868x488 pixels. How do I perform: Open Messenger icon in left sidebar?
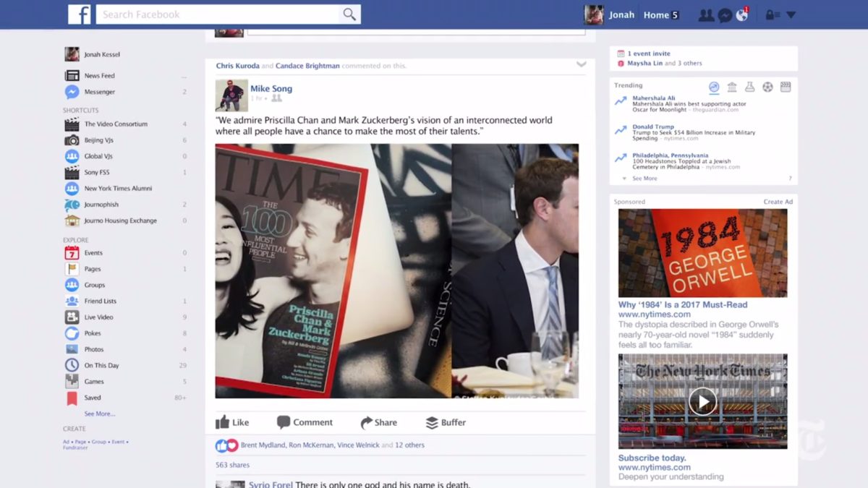tap(72, 92)
